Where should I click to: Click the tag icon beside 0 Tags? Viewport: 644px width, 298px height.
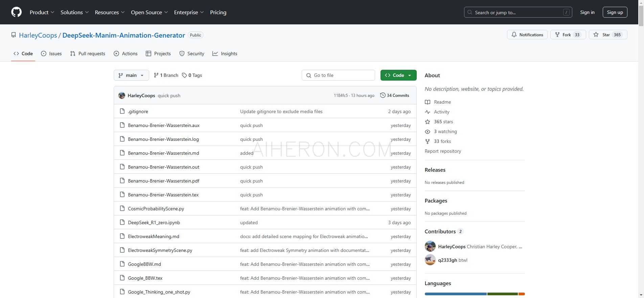(x=184, y=75)
